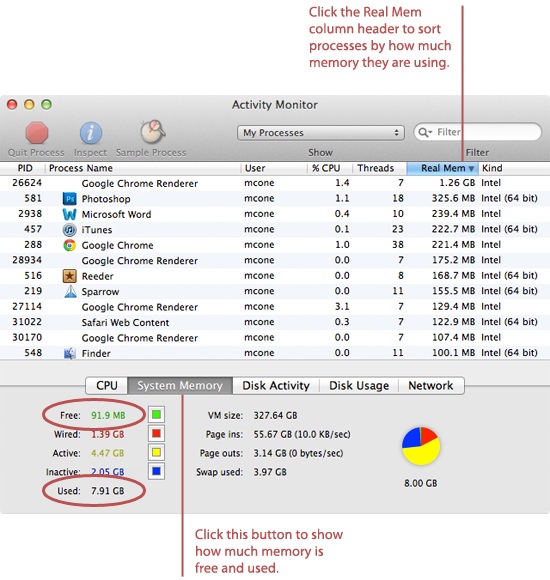Select the iTunes process icon
This screenshot has height=580, width=550.
pyautogui.click(x=70, y=230)
